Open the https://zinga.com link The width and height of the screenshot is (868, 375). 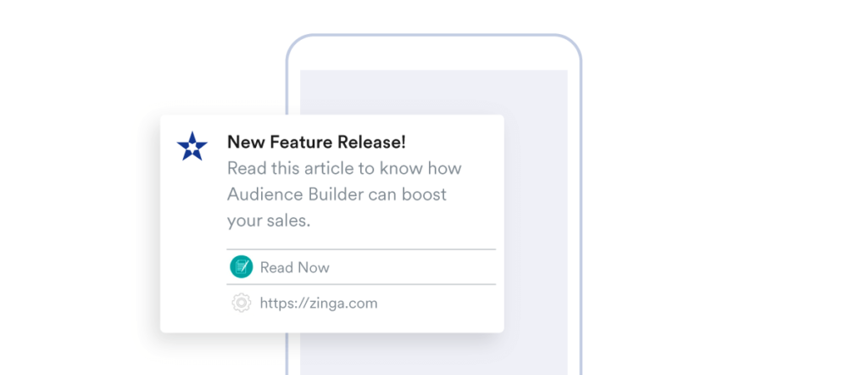319,304
